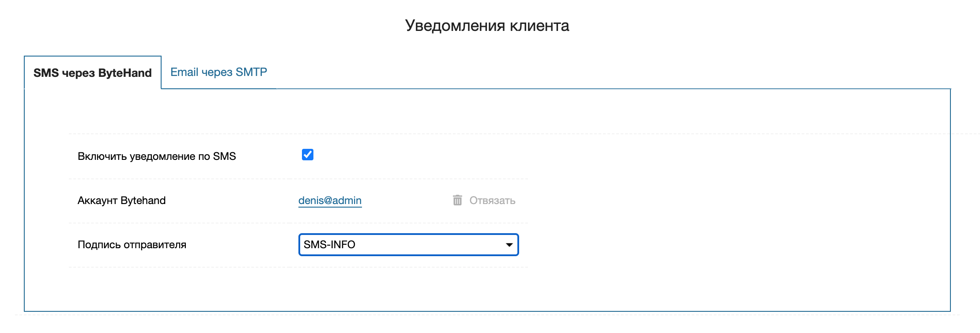The height and width of the screenshot is (333, 980).
Task: Click the word 'SMTP' in the email tab
Action: pyautogui.click(x=251, y=72)
